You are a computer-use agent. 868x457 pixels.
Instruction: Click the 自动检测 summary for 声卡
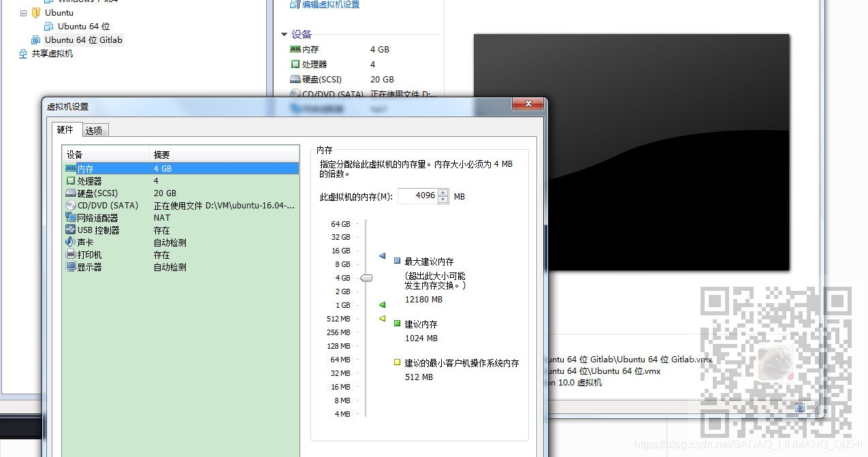point(170,242)
